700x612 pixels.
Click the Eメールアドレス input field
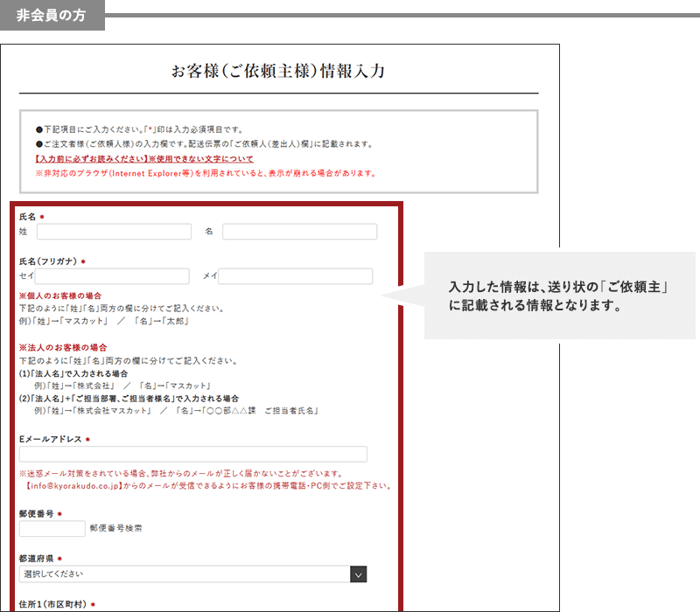point(192,454)
